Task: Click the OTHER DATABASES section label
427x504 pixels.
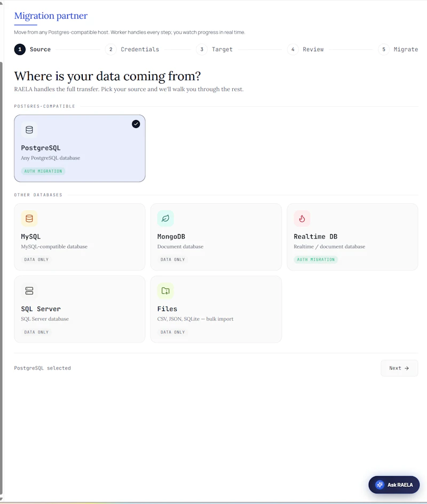Action: [38, 195]
